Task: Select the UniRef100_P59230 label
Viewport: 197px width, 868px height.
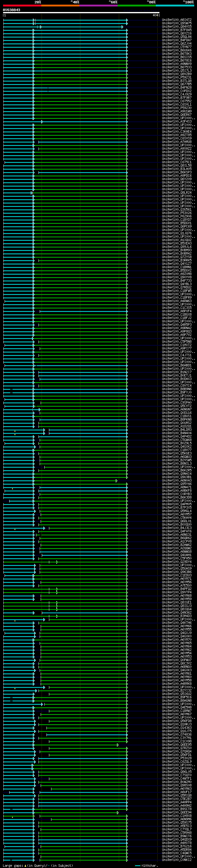Action: (177, 108)
